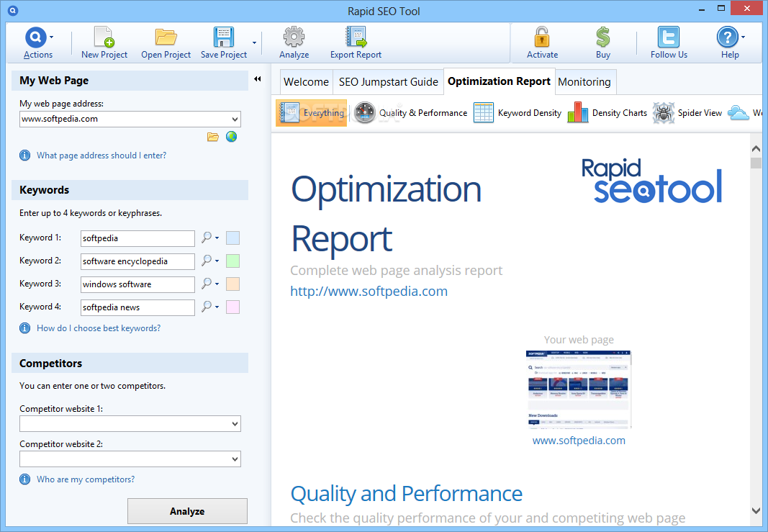Click the Keyword 2 'software encyclopedia' field

click(137, 261)
